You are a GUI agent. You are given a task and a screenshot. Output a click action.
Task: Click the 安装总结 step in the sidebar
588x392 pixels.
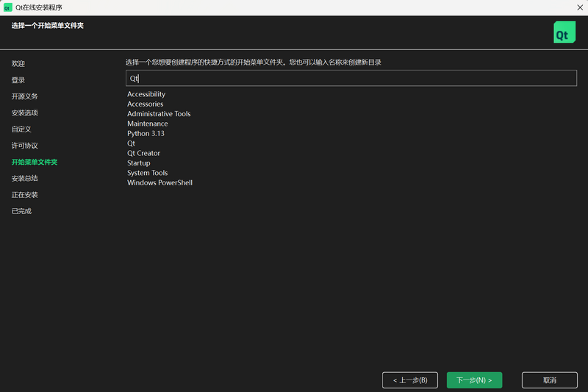pos(24,178)
